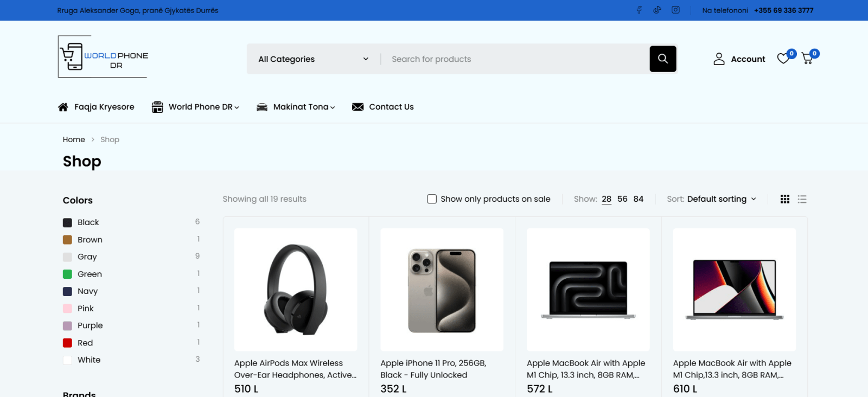The width and height of the screenshot is (868, 397).
Task: Expand the All Categories dropdown
Action: tap(313, 59)
